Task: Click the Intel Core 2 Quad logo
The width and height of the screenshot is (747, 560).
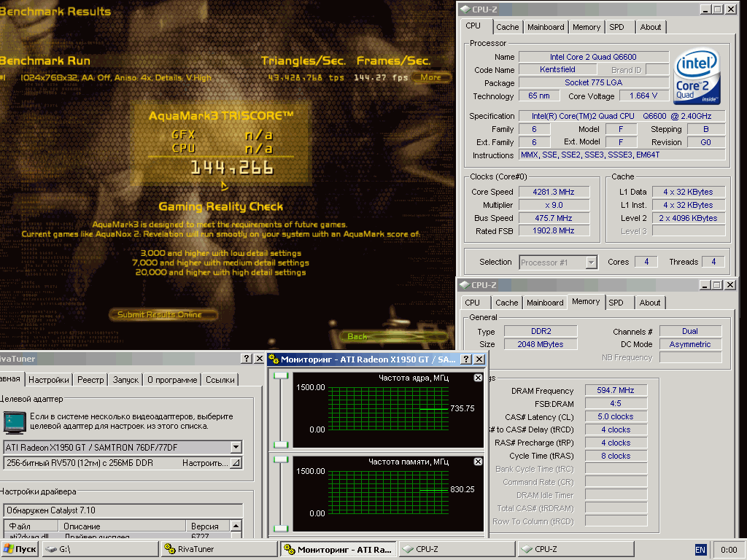Action: [697, 77]
